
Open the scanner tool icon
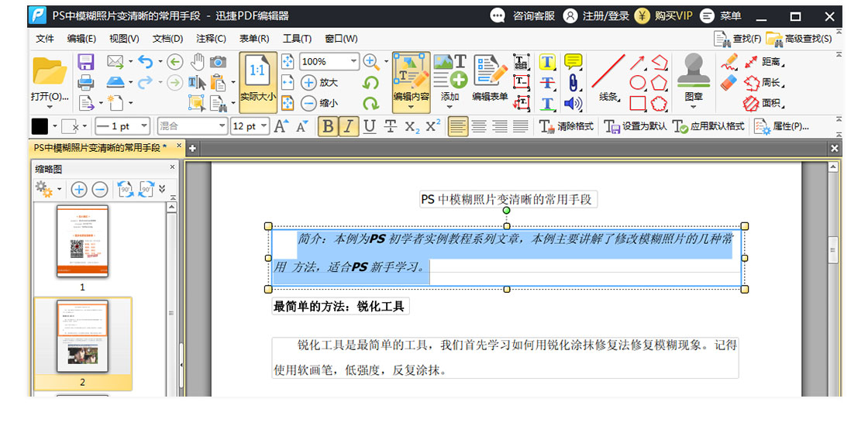tap(115, 82)
